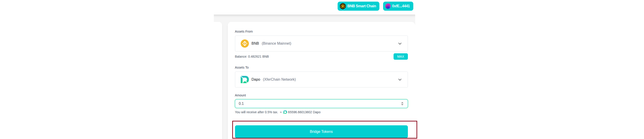This screenshot has height=139, width=644.
Task: Click the Amount field label
Action: click(x=240, y=95)
